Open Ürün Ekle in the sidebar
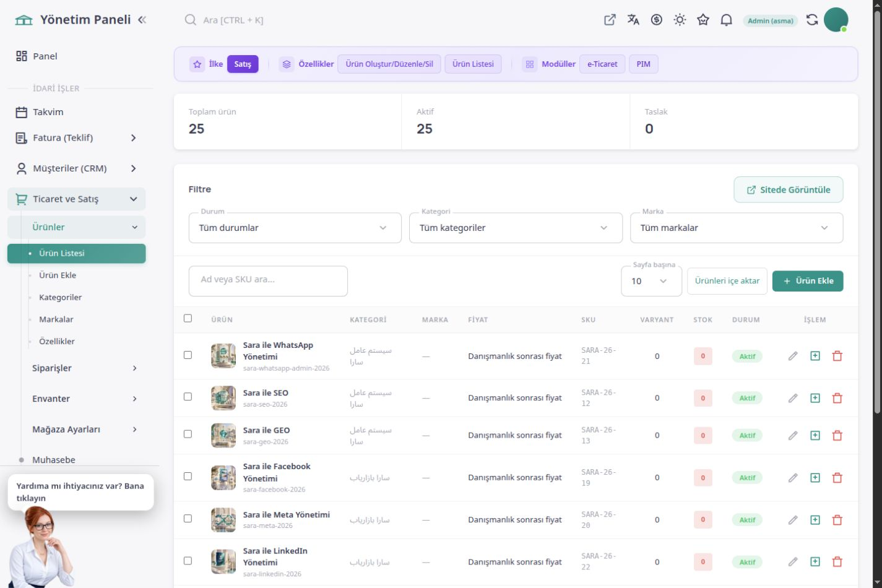 (x=58, y=275)
